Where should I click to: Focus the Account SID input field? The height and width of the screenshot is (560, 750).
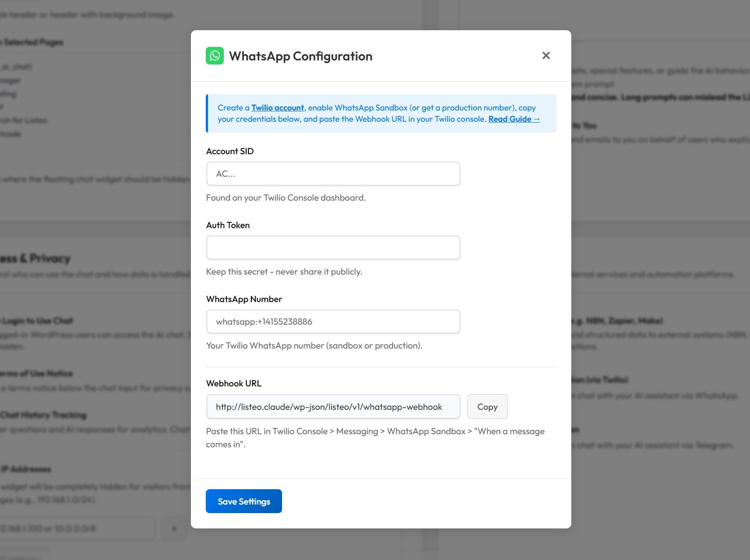coord(333,174)
